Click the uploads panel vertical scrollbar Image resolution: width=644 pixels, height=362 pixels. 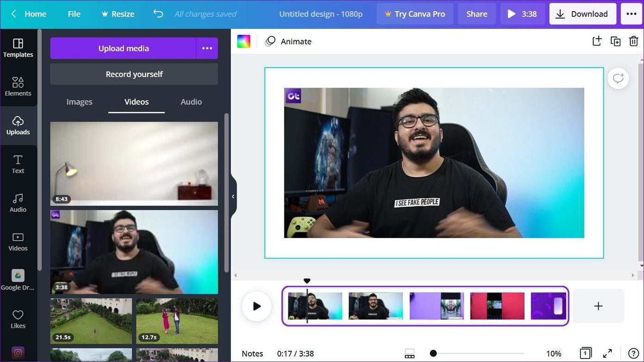(227, 192)
